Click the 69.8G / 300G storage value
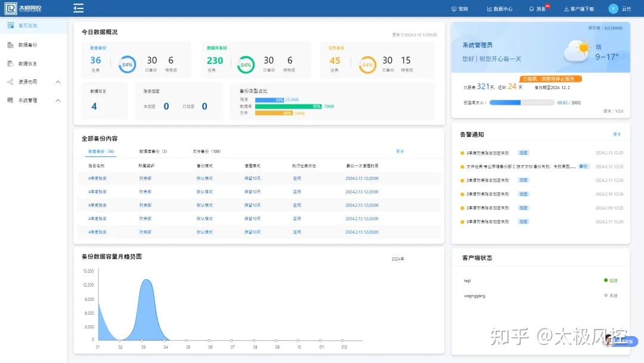The width and height of the screenshot is (644, 363). point(569,103)
